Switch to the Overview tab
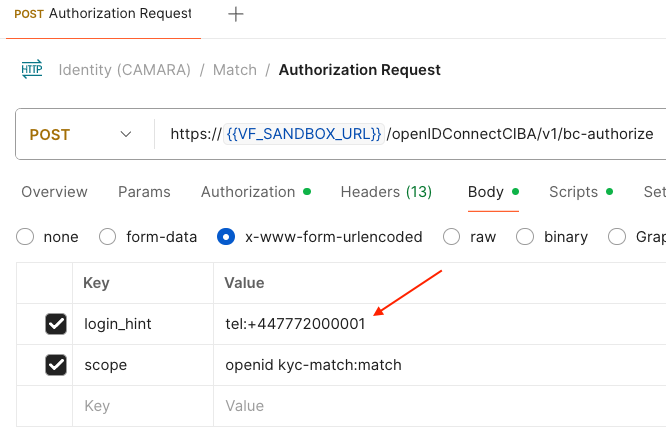This screenshot has height=436, width=666. tap(54, 192)
